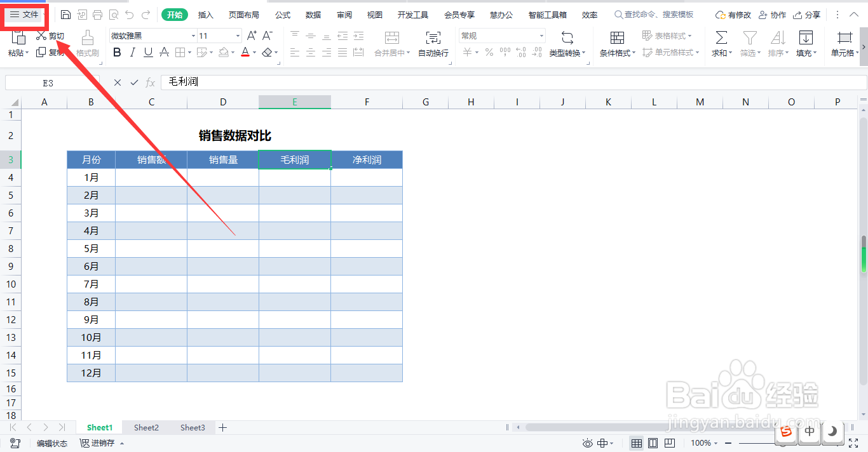Click the Cut (剪切) scissors icon
The height and width of the screenshot is (452, 868).
(41, 36)
